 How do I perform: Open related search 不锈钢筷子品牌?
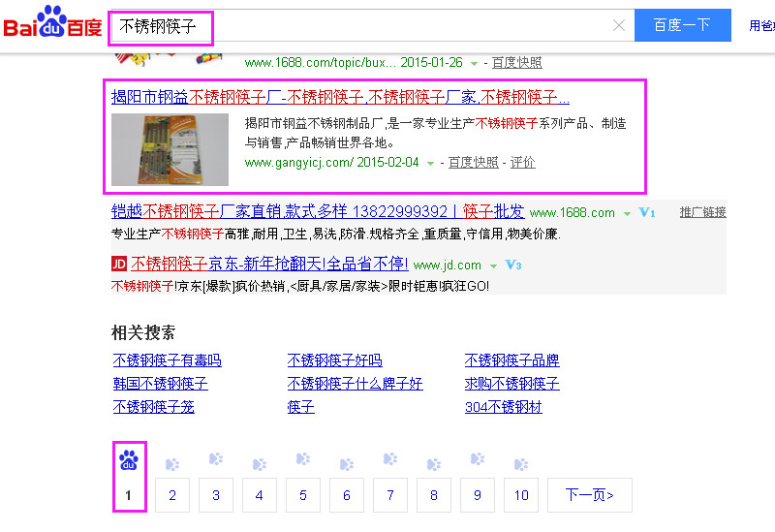[511, 360]
